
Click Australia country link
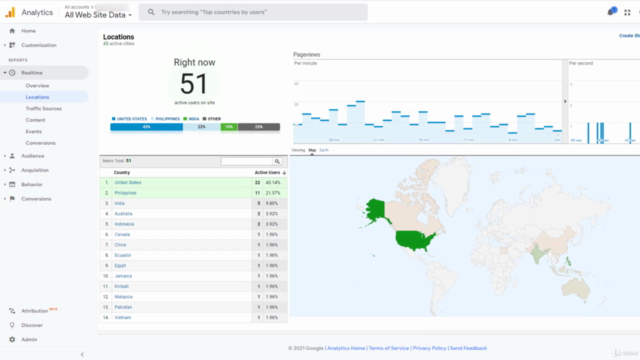[x=123, y=214]
